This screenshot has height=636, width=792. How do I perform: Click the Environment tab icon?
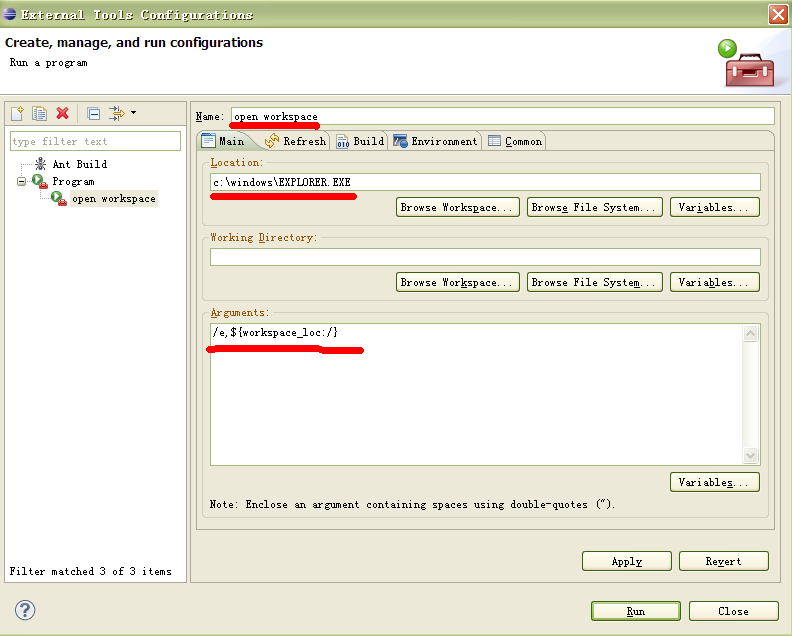[x=400, y=141]
